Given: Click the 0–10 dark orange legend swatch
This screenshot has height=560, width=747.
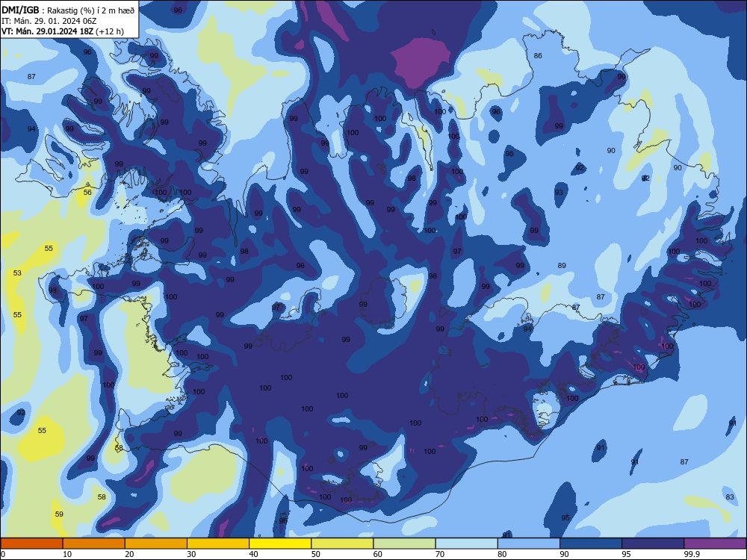Looking at the screenshot, I should (x=31, y=544).
